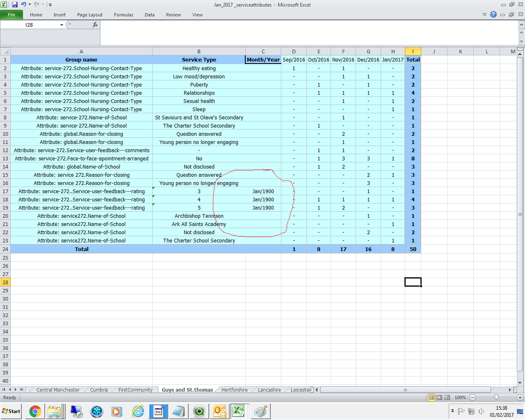The width and height of the screenshot is (525, 420).
Task: Click the Undo arrow icon
Action: click(23, 5)
